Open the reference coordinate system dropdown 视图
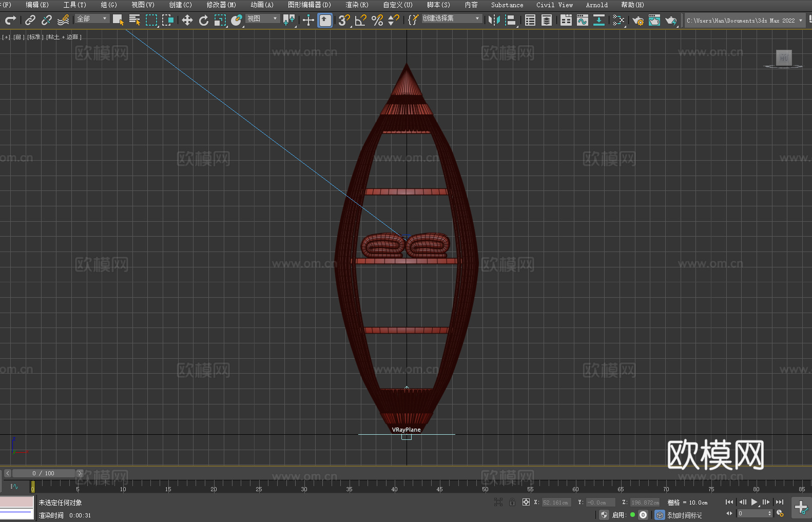This screenshot has width=812, height=522. tap(262, 18)
